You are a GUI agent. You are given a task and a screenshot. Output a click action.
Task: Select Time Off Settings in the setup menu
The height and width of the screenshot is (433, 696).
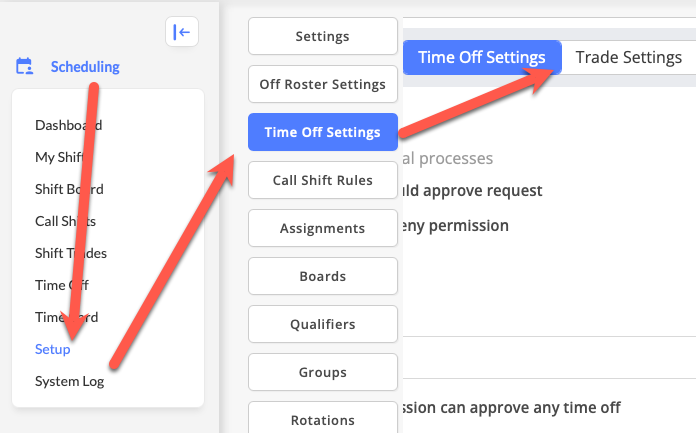(x=322, y=132)
